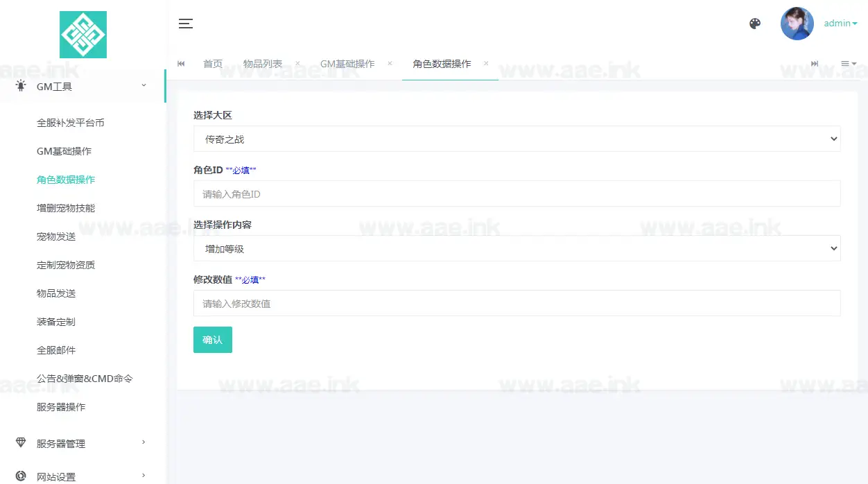868x484 pixels.
Task: Jump tabs forward with fast-forward icon
Action: tap(815, 64)
